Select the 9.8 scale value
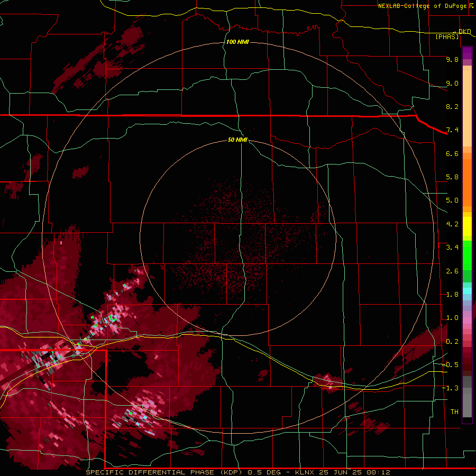This screenshot has width=476, height=476. 452,59
